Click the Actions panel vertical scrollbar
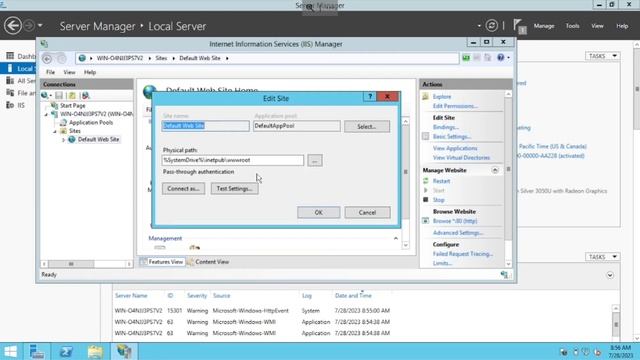640x360 pixels. (508, 179)
